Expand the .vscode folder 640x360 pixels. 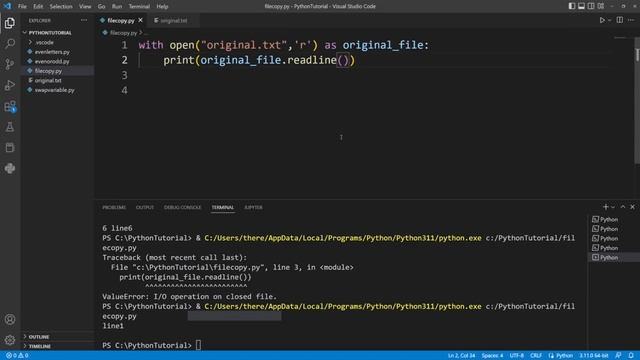[44, 42]
